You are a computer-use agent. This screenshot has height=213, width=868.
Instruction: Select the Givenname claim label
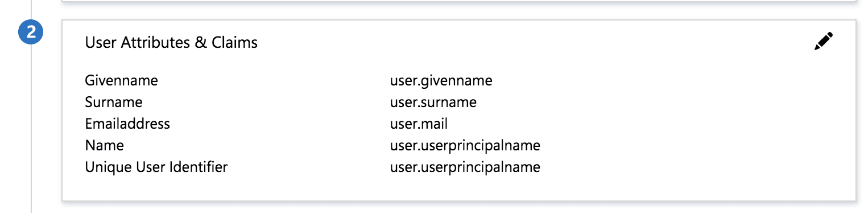[122, 81]
